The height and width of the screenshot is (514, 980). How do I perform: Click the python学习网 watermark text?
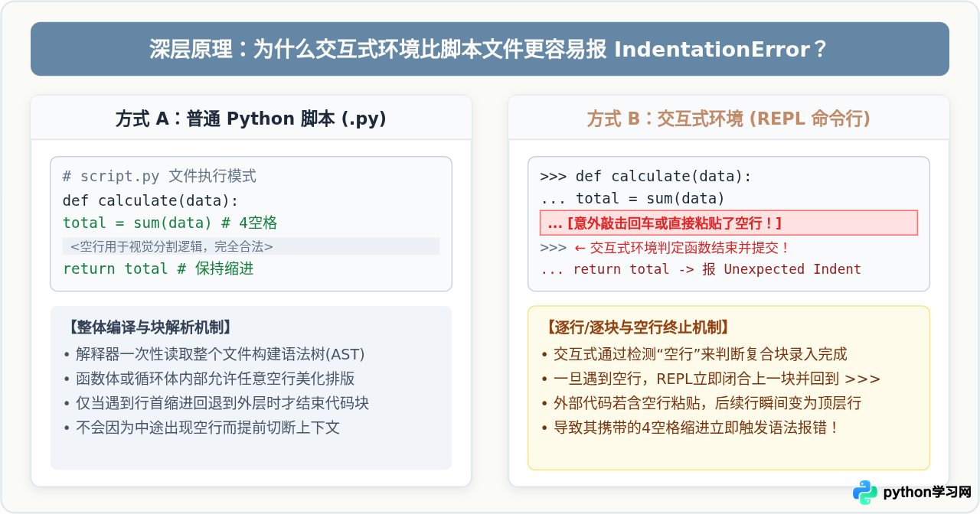[x=927, y=493]
